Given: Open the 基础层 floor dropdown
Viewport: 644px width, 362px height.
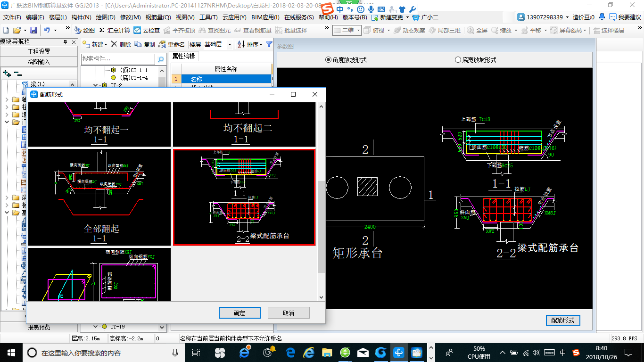Looking at the screenshot, I should (230, 45).
